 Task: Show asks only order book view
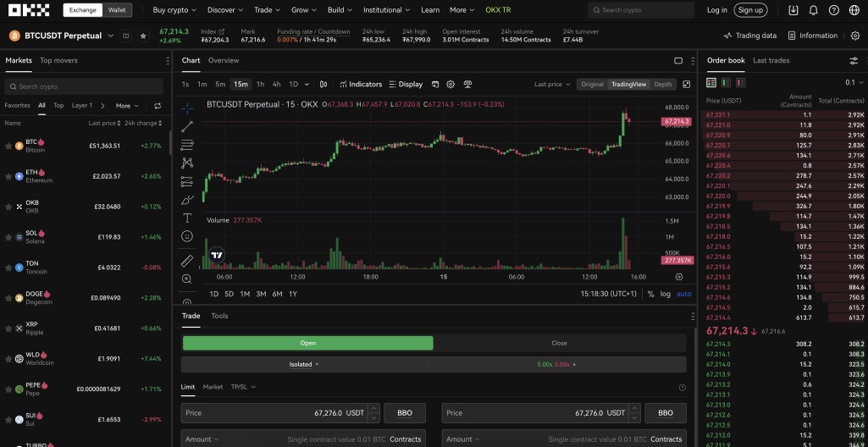coord(740,82)
